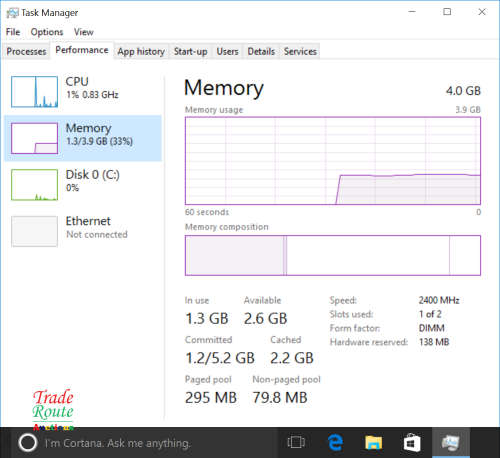Select the CPU mini graph thumbnail
This screenshot has height=458, width=500.
(x=34, y=92)
